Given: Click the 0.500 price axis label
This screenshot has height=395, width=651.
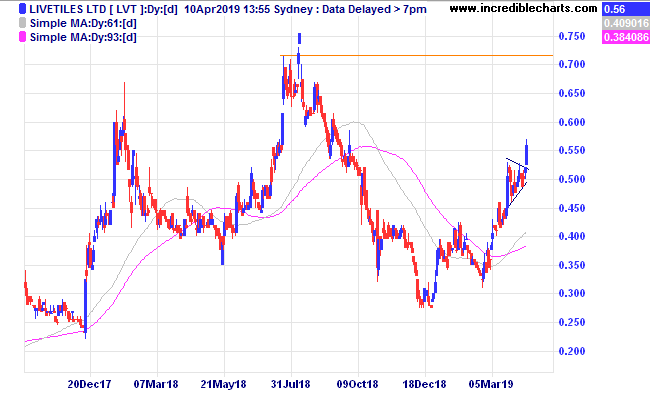Looking at the screenshot, I should 572,179.
